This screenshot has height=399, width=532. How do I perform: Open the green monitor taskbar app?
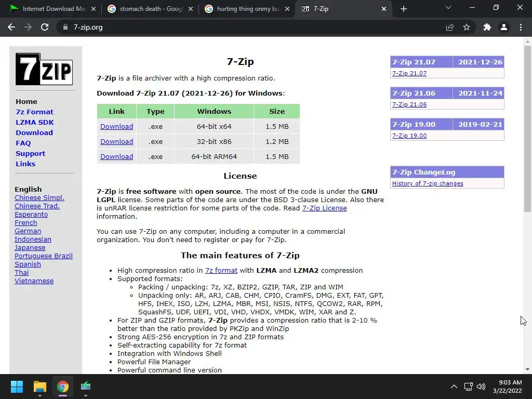click(86, 387)
